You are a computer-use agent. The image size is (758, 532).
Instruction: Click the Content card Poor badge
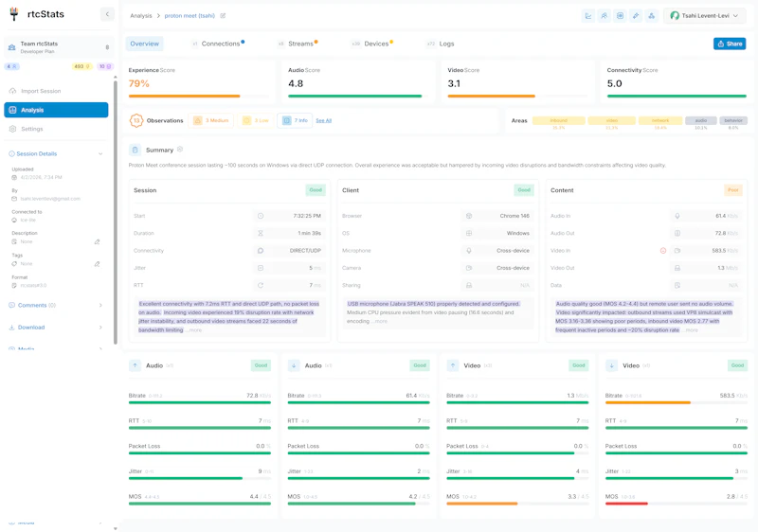tap(732, 190)
